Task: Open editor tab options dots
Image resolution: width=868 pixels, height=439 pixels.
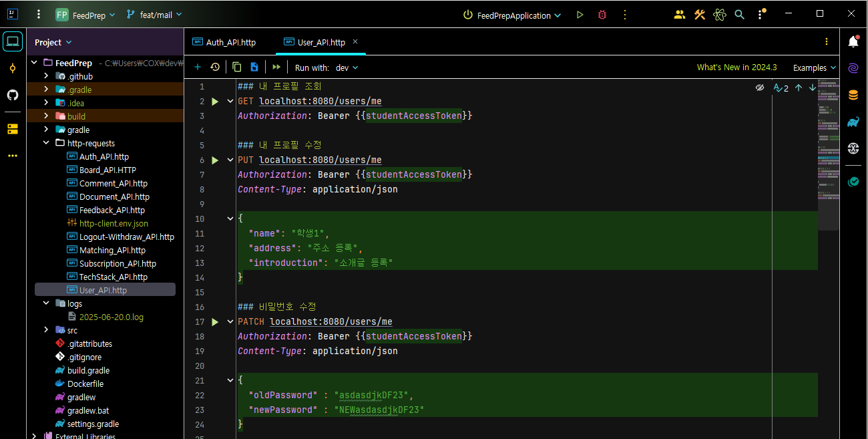Action: click(827, 41)
